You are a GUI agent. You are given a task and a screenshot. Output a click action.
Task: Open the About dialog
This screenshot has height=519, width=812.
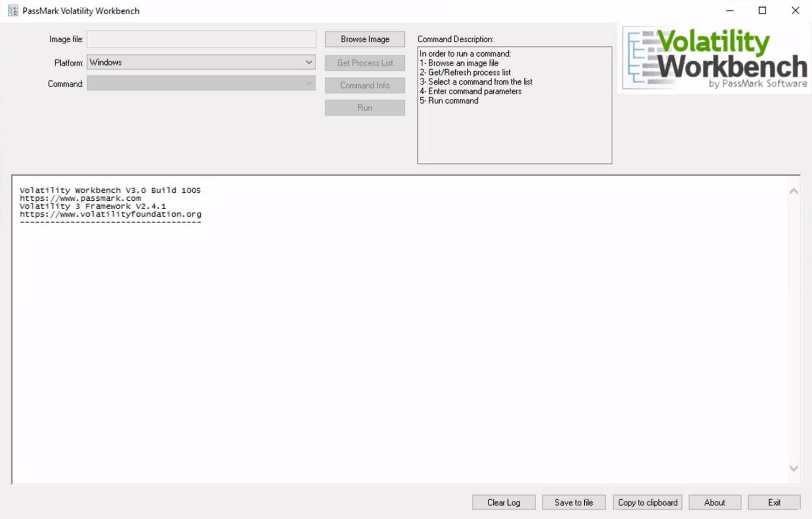(x=715, y=503)
